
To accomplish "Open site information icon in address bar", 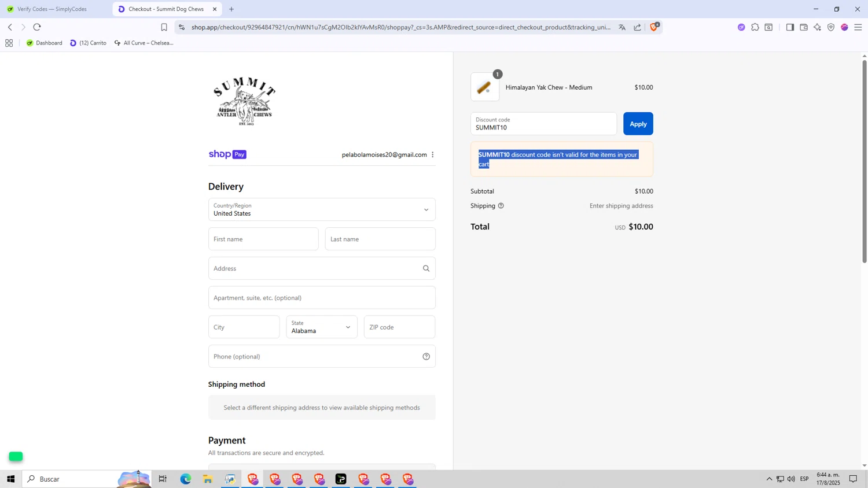I will (182, 27).
